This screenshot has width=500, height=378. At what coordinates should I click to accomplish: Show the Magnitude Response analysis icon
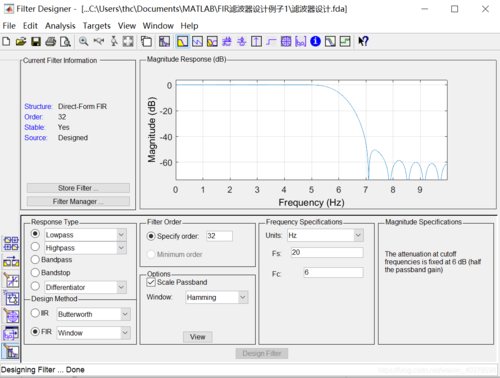tap(182, 42)
